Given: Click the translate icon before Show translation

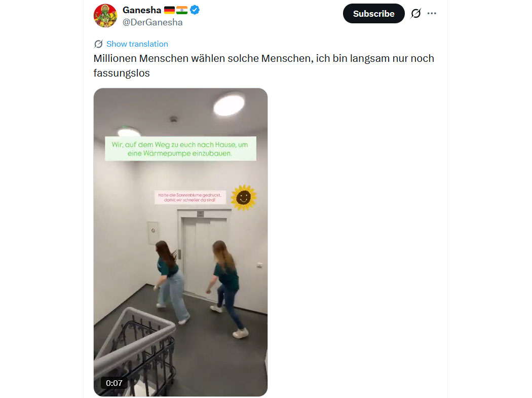Looking at the screenshot, I should pos(98,44).
